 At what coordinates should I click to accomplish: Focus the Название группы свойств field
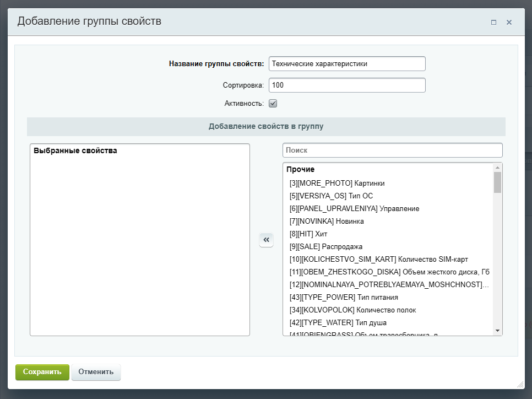[x=347, y=64]
